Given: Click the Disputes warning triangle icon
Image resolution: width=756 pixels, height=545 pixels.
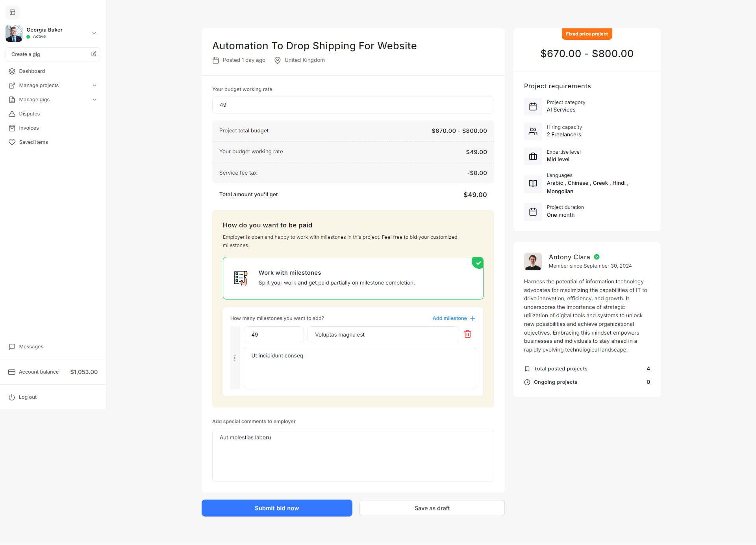Looking at the screenshot, I should click(12, 114).
